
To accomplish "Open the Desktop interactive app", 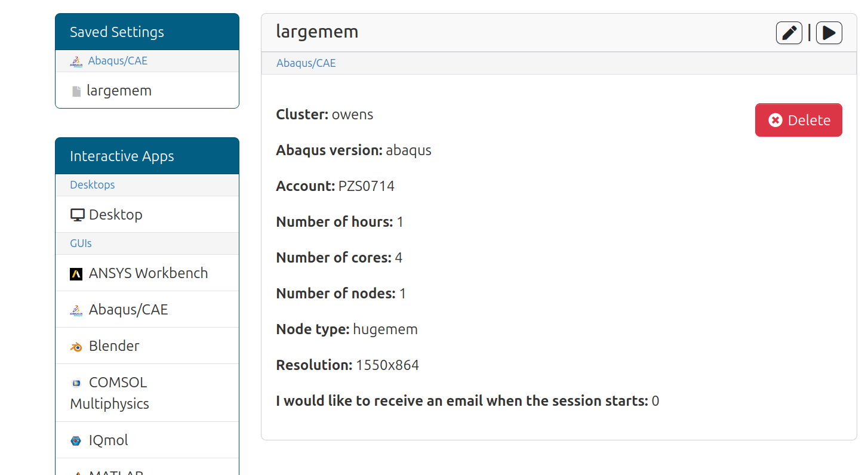I will click(x=115, y=215).
